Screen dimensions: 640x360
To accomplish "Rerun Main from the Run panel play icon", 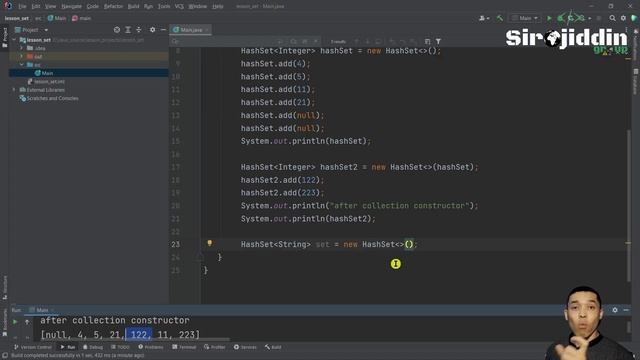I will 15,322.
